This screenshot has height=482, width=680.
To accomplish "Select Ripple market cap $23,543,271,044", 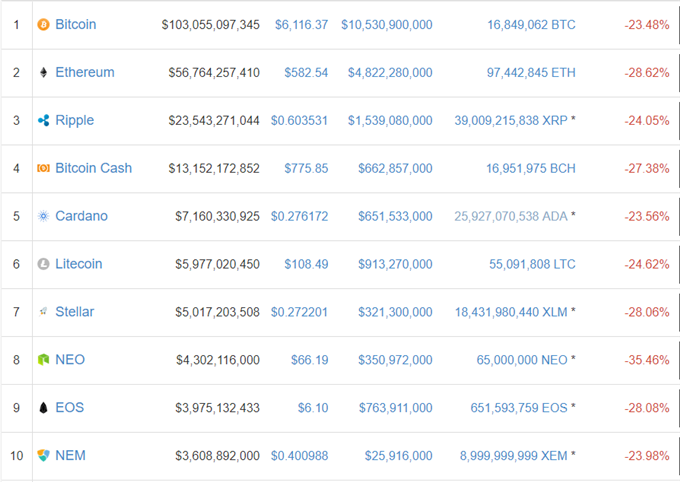I will pyautogui.click(x=214, y=120).
